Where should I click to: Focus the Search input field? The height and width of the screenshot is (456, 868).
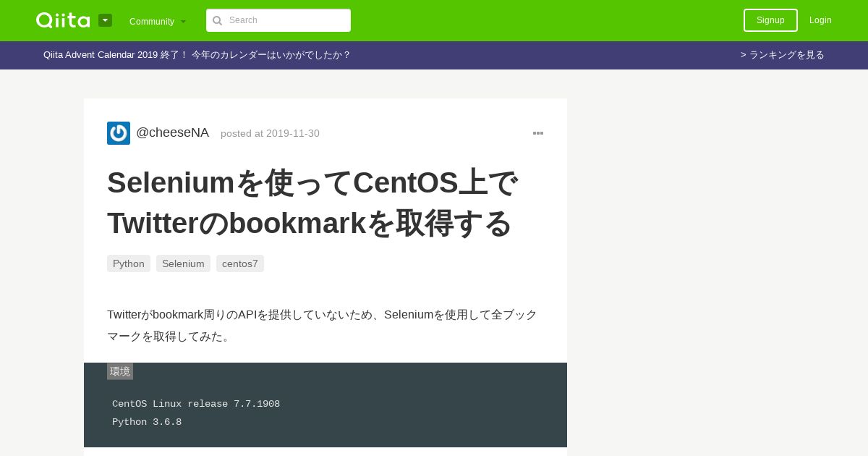tap(278, 20)
